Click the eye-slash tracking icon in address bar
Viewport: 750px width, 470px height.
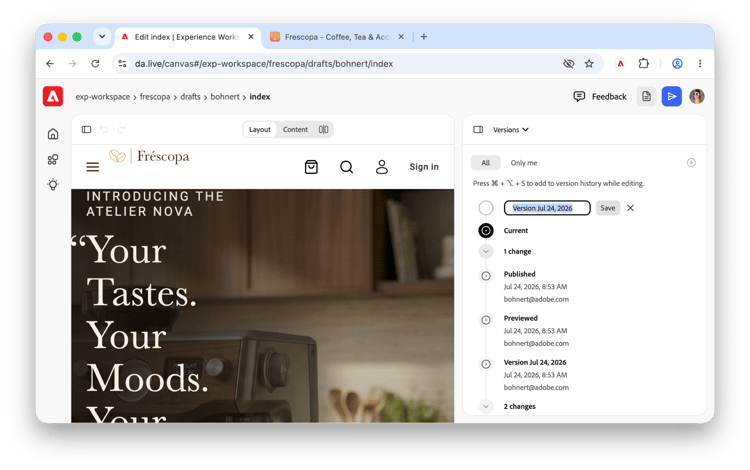pyautogui.click(x=569, y=64)
